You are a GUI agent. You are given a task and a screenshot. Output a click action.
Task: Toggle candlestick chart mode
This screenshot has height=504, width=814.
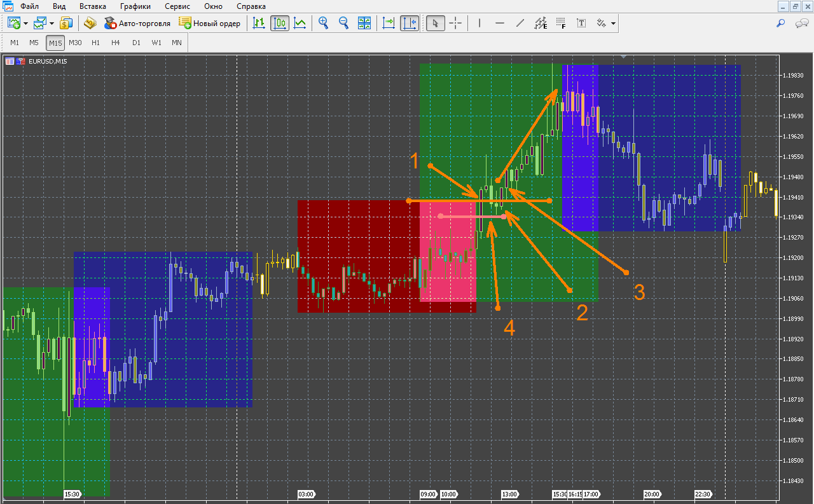pyautogui.click(x=280, y=24)
